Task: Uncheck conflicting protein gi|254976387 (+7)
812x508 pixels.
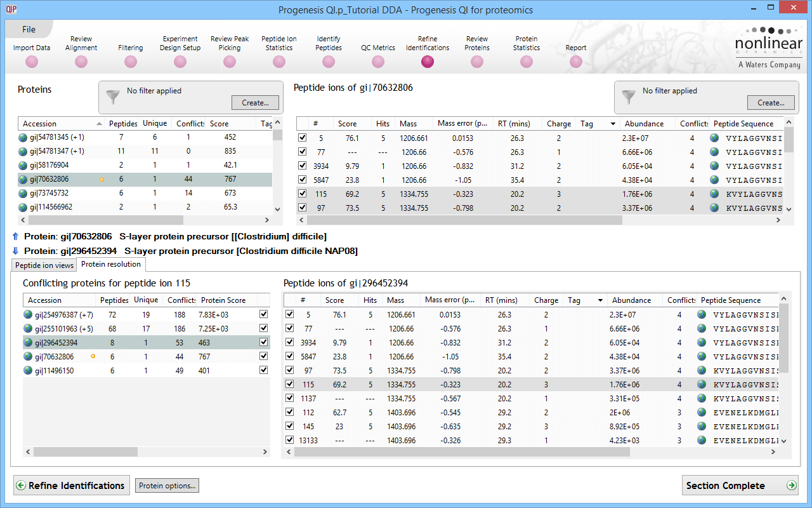Action: pyautogui.click(x=264, y=314)
